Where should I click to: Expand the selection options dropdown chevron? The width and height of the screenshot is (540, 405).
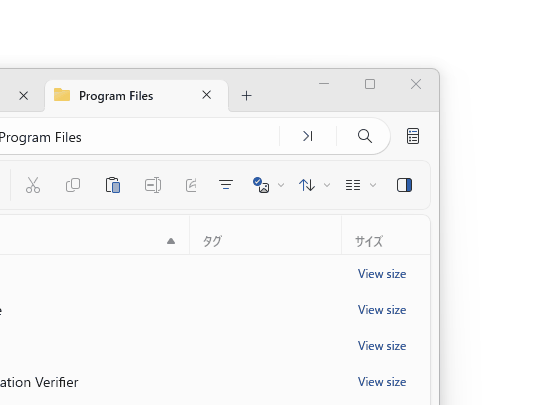coord(281,185)
